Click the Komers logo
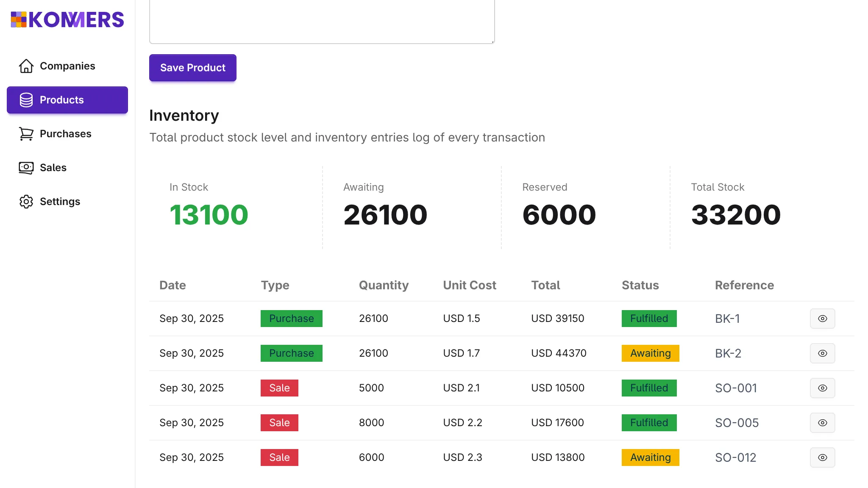Viewport: 868px width, 488px height. (67, 19)
